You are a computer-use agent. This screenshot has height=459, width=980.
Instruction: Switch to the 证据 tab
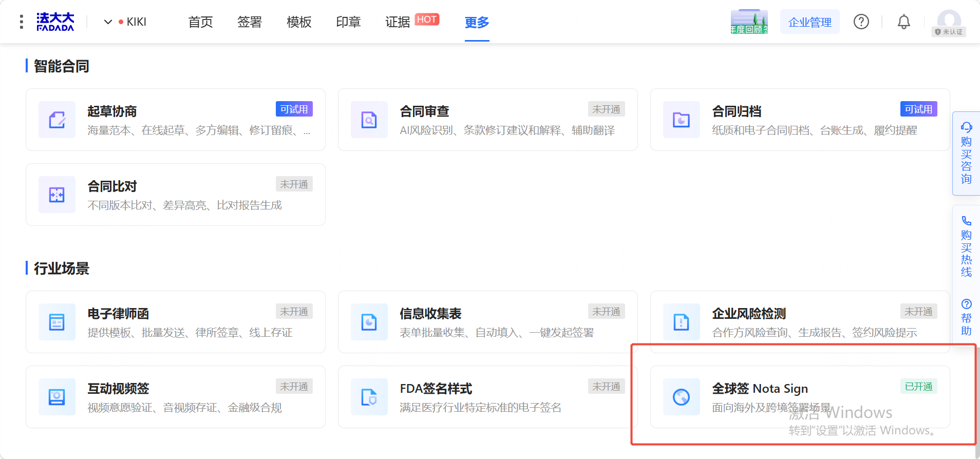[398, 22]
